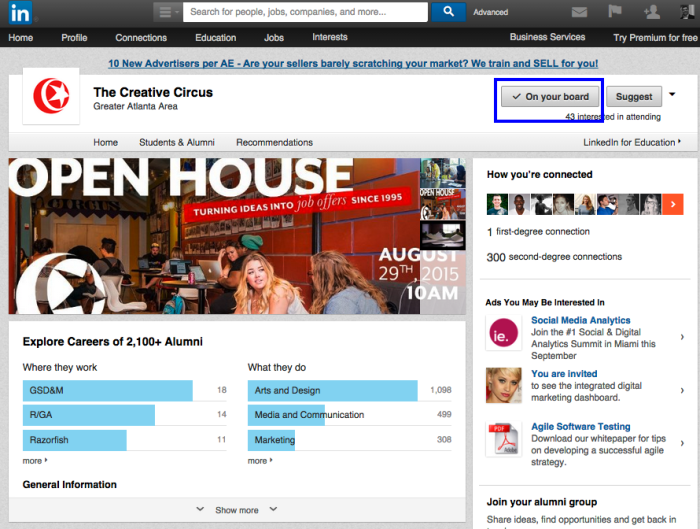The width and height of the screenshot is (700, 529).
Task: Click the add connections person icon
Action: click(652, 12)
